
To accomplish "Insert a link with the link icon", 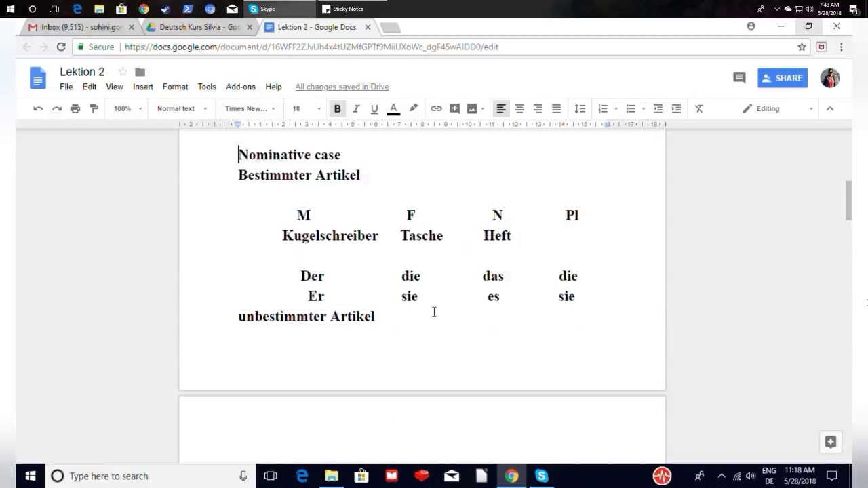I will [436, 108].
